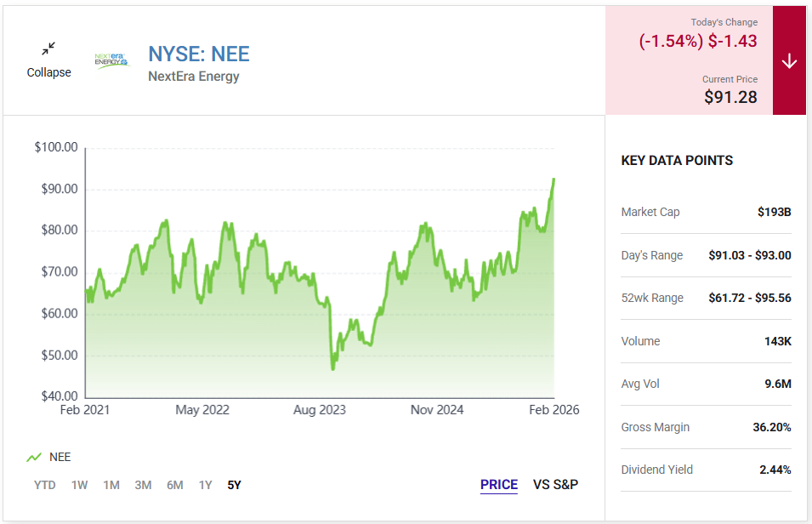
Task: Select the 1M time range
Action: (x=111, y=485)
